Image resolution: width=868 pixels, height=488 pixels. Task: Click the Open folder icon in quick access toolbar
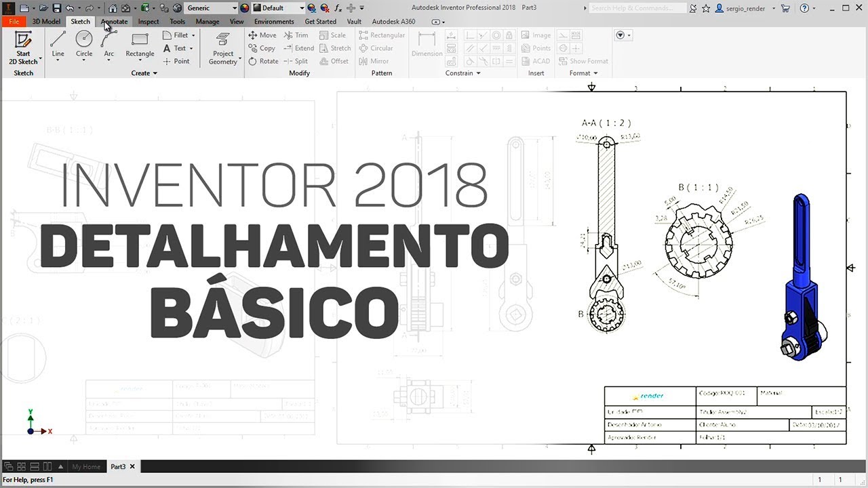coord(43,8)
